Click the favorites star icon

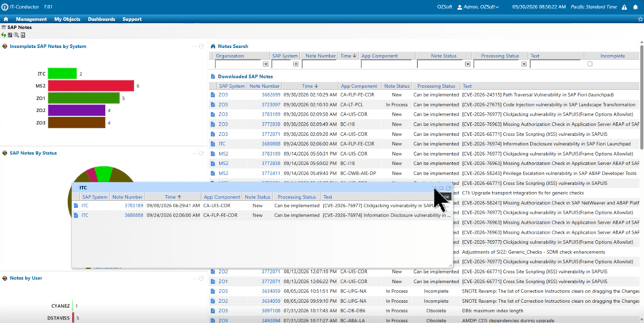[640, 19]
